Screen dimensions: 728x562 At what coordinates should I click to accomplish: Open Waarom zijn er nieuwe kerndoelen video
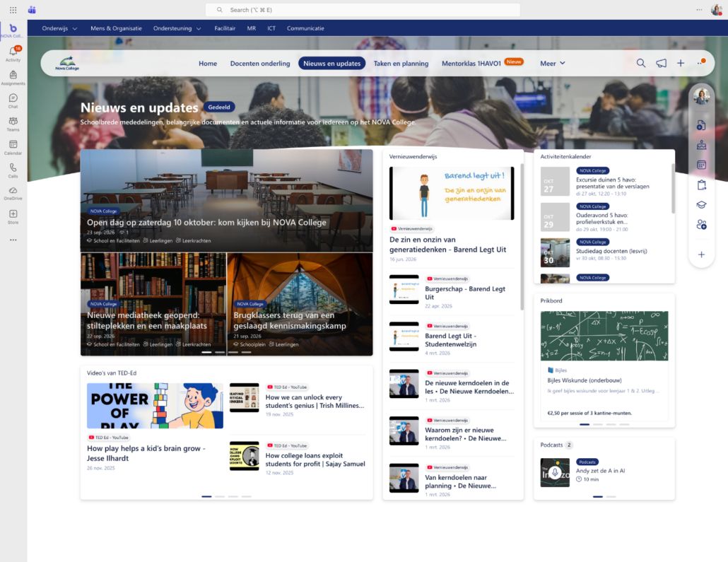[x=452, y=433]
